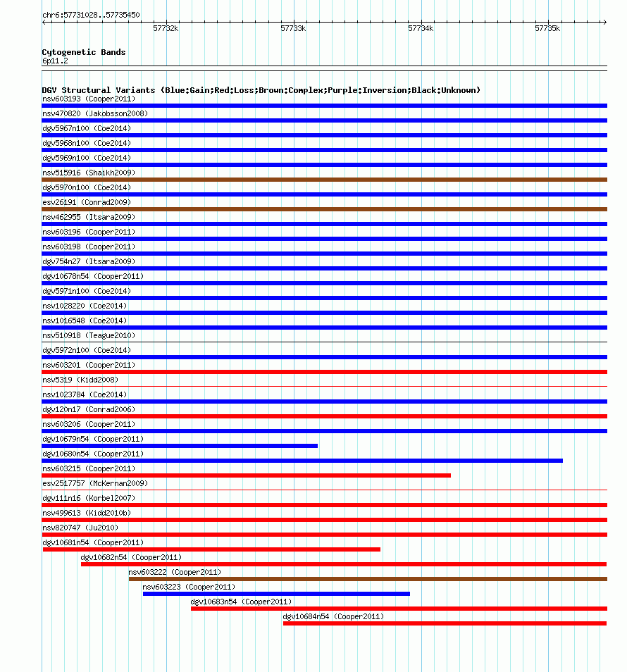Click the blue gain bar under nsv603223
The image size is (627, 672).
tap(276, 594)
